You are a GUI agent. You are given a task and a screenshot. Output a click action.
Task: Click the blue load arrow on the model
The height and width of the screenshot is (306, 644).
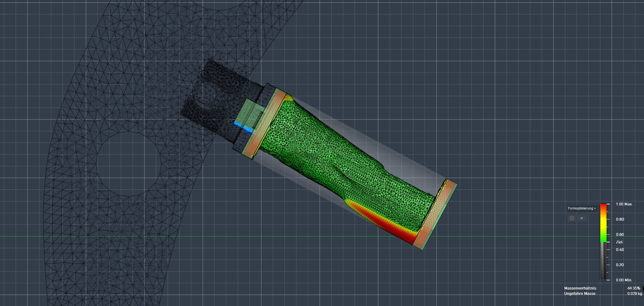[x=243, y=127]
